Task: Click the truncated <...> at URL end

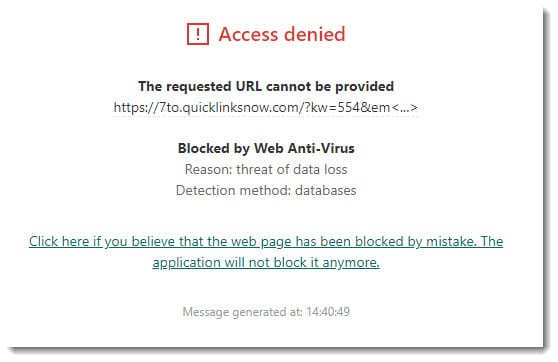Action: (x=405, y=107)
